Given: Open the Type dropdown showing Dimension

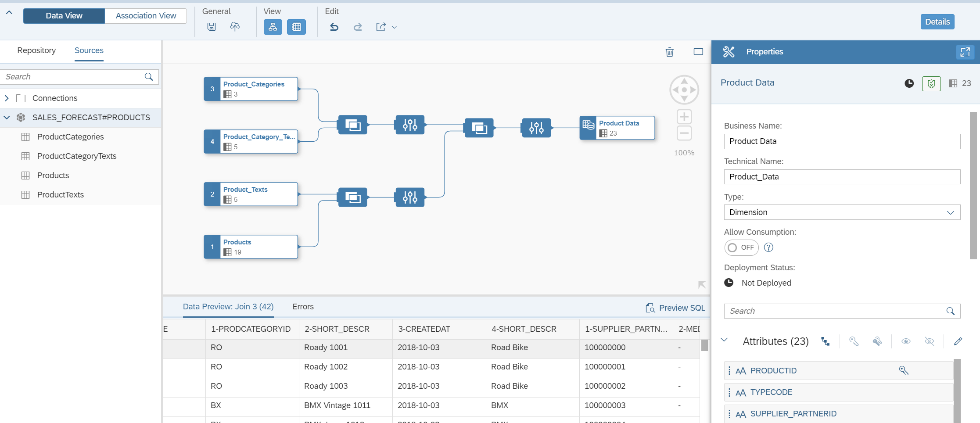Looking at the screenshot, I should tap(841, 212).
